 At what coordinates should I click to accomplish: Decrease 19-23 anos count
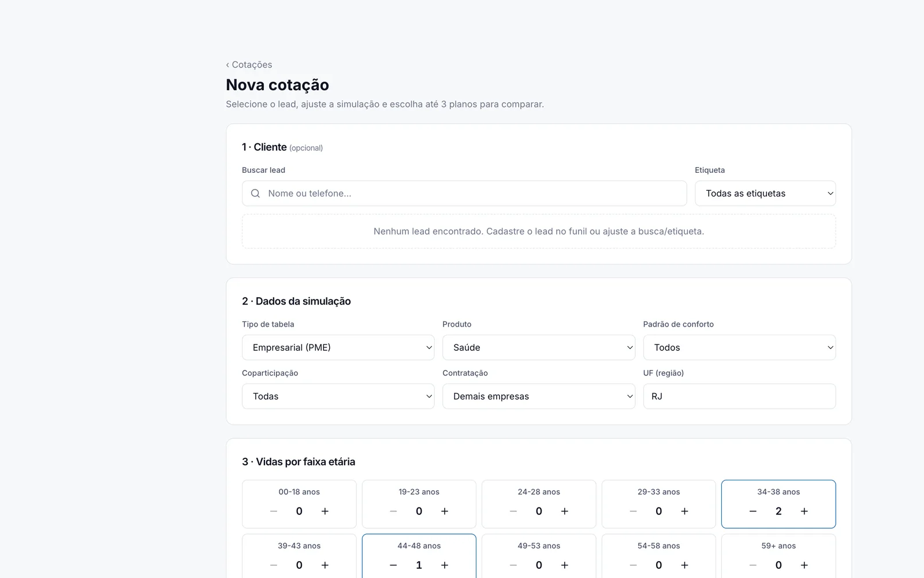pyautogui.click(x=393, y=511)
